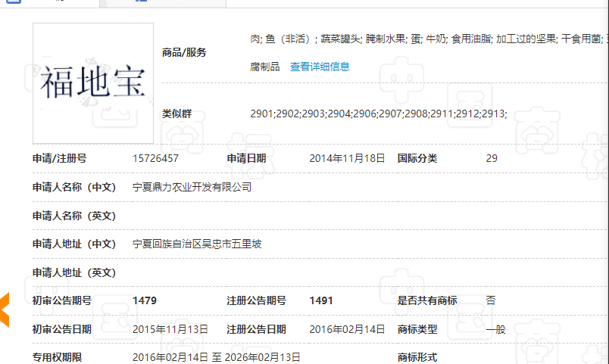609x364 pixels.
Task: Click registration announcement issue number 1491
Action: pos(321,300)
